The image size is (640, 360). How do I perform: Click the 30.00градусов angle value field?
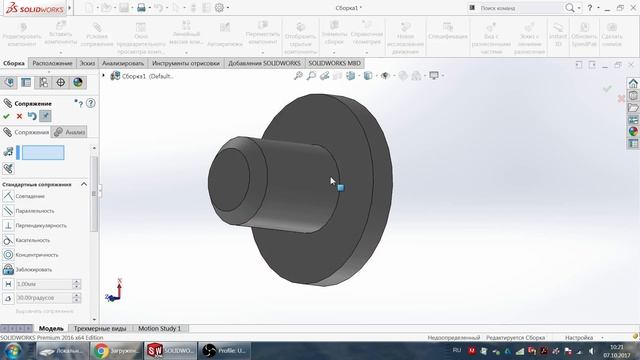(x=44, y=298)
